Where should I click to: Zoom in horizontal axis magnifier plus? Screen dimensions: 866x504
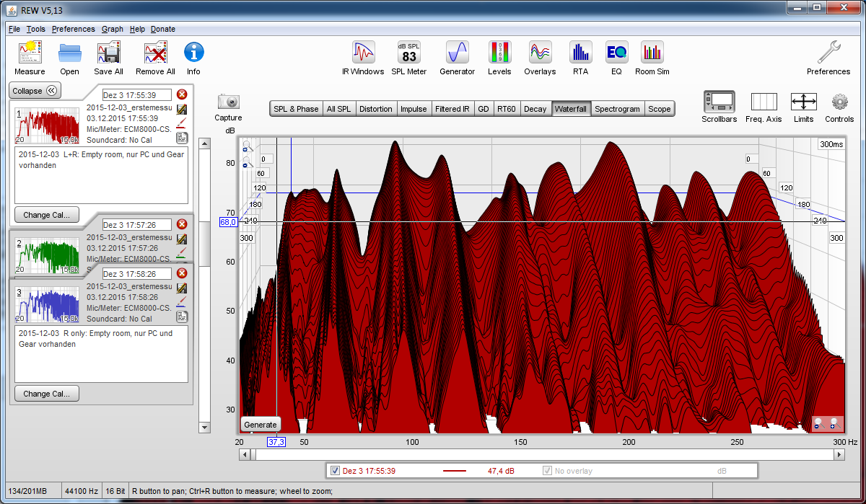834,424
